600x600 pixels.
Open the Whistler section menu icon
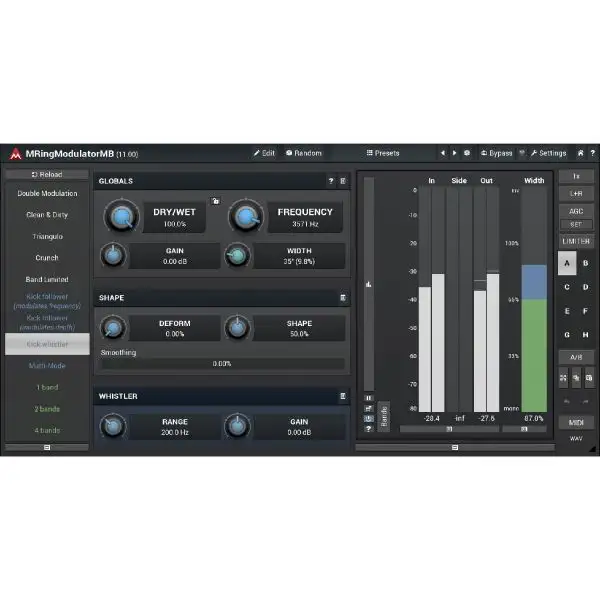pyautogui.click(x=343, y=396)
